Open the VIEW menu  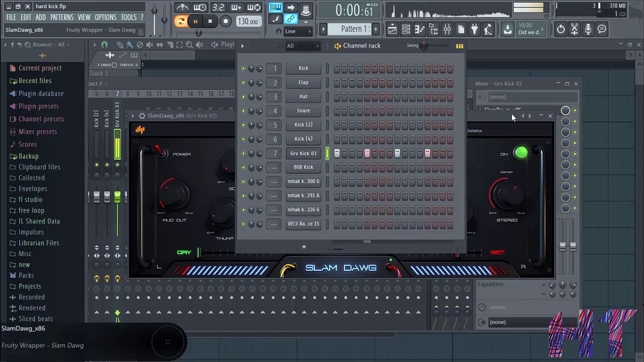(x=84, y=17)
